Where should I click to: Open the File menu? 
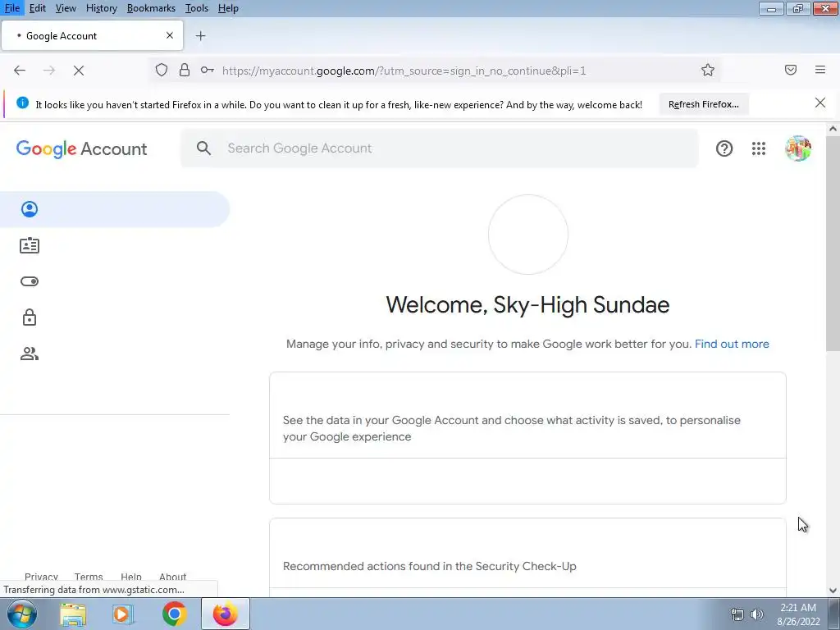coord(12,8)
